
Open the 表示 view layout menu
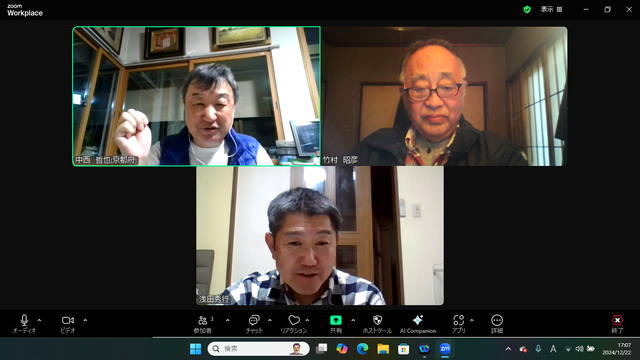pos(551,9)
